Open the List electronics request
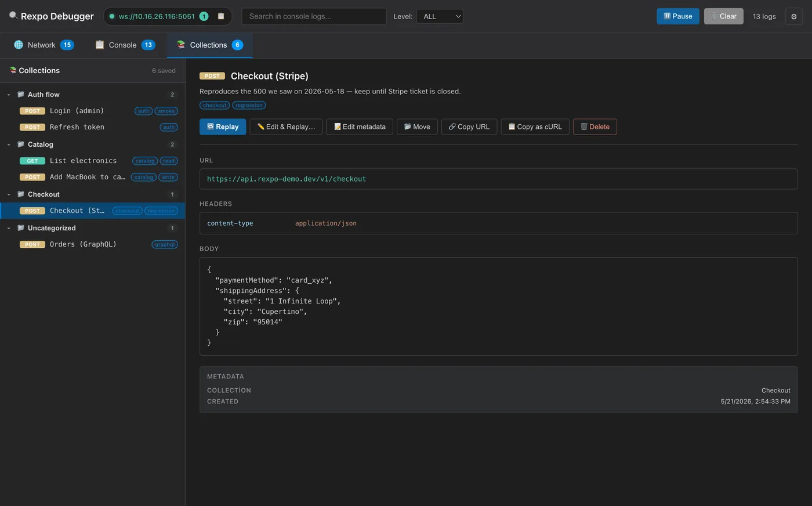 [x=93, y=161]
